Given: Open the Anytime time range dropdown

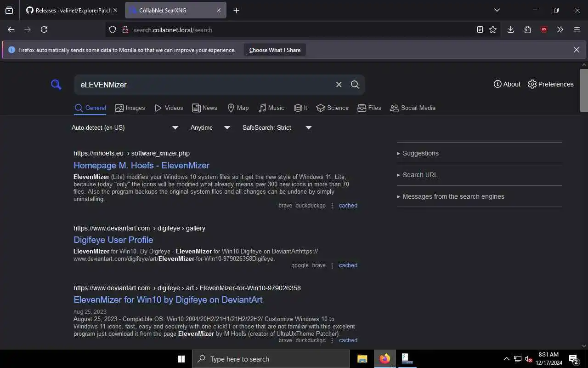Looking at the screenshot, I should (210, 127).
